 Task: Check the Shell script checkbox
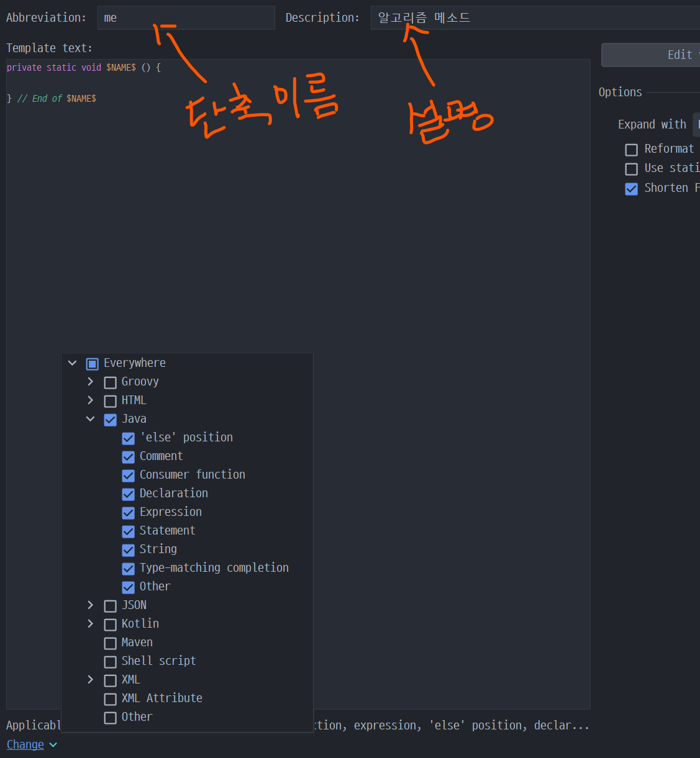click(110, 662)
